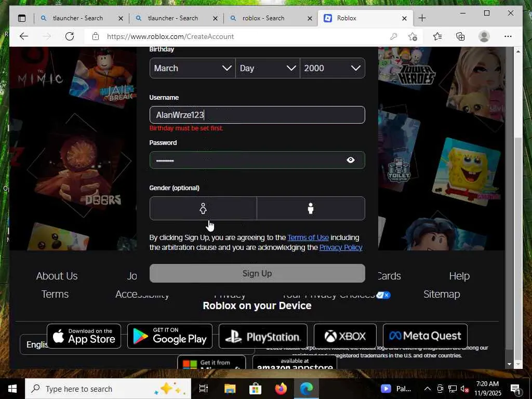532x399 pixels.
Task: Open the Month dropdown showing March
Action: (192, 68)
